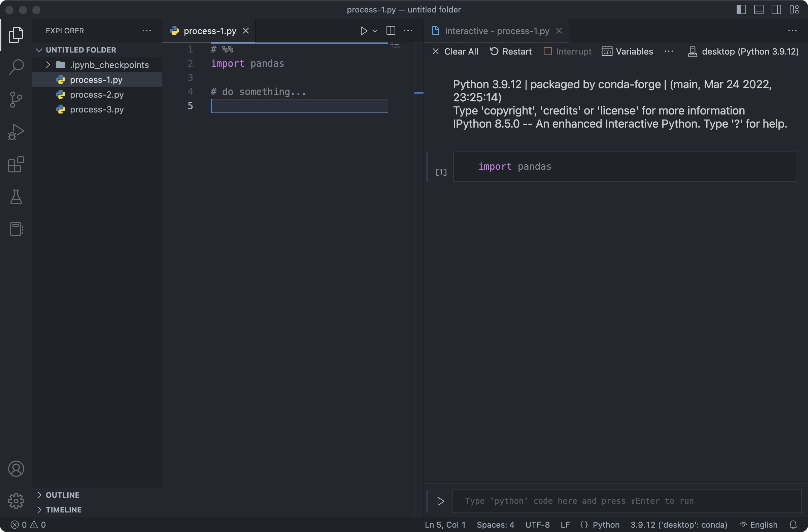
Task: Click the notifications bell in status bar
Action: [x=793, y=525]
